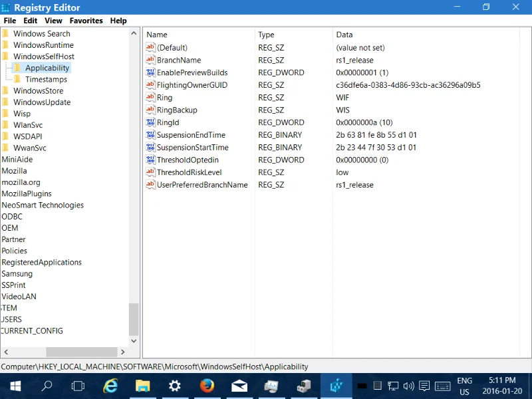This screenshot has width=532, height=399.
Task: Click the rs1_release data of BranchName
Action: (x=354, y=60)
